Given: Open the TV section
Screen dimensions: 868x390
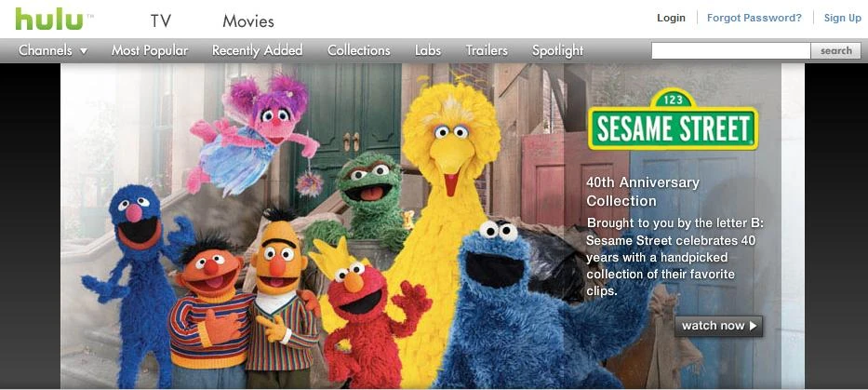Looking at the screenshot, I should point(161,21).
